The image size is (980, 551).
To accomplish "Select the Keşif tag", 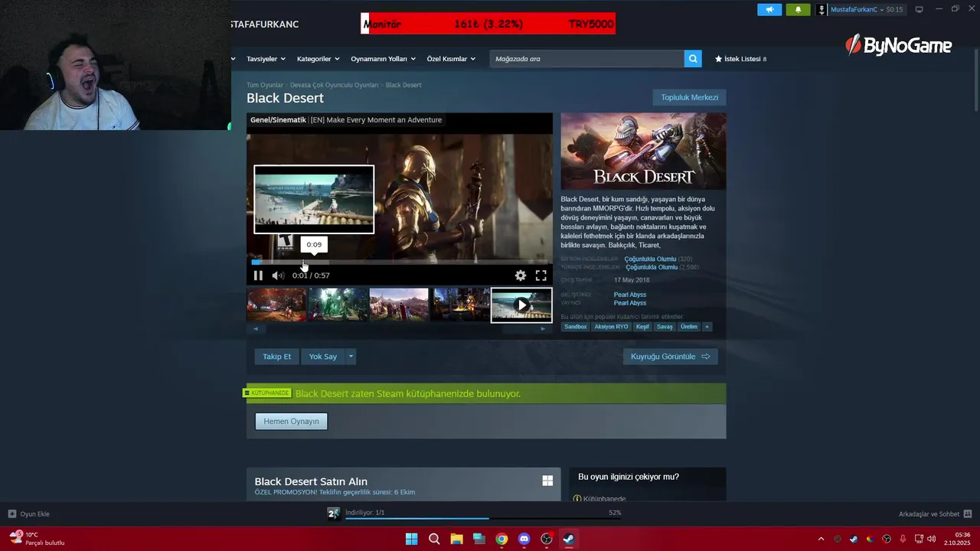I will coord(642,327).
